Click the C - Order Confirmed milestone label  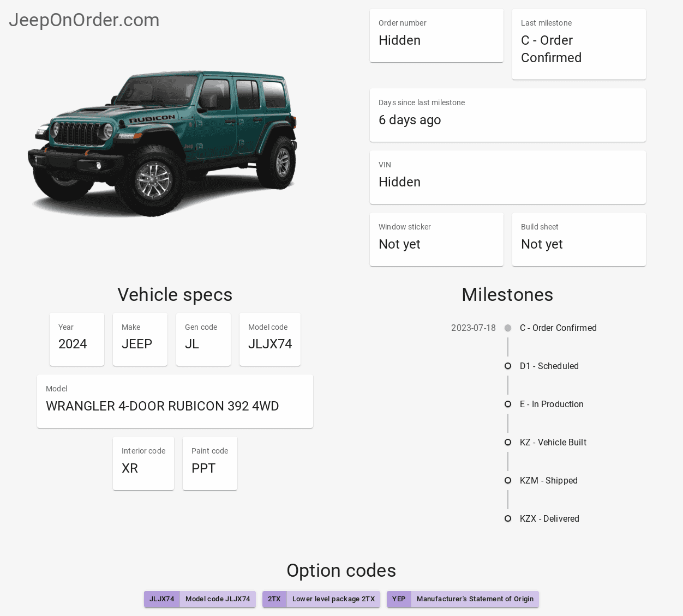558,328
